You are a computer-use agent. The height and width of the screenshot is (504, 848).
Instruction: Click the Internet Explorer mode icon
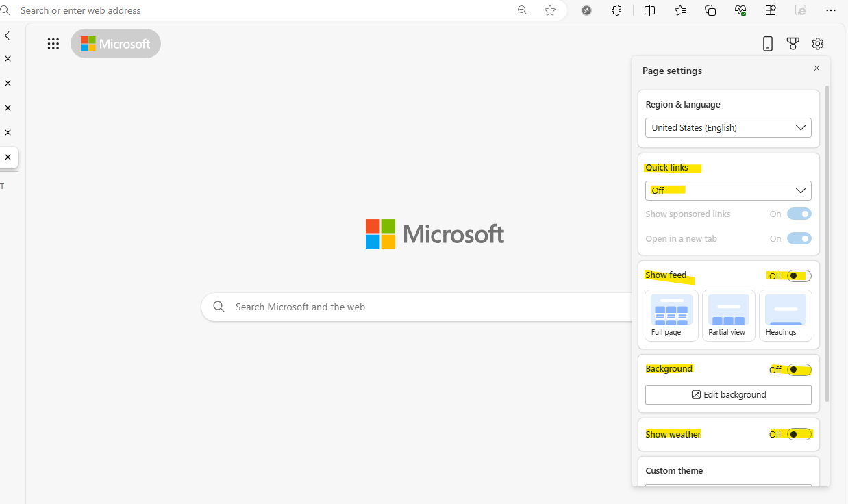801,10
